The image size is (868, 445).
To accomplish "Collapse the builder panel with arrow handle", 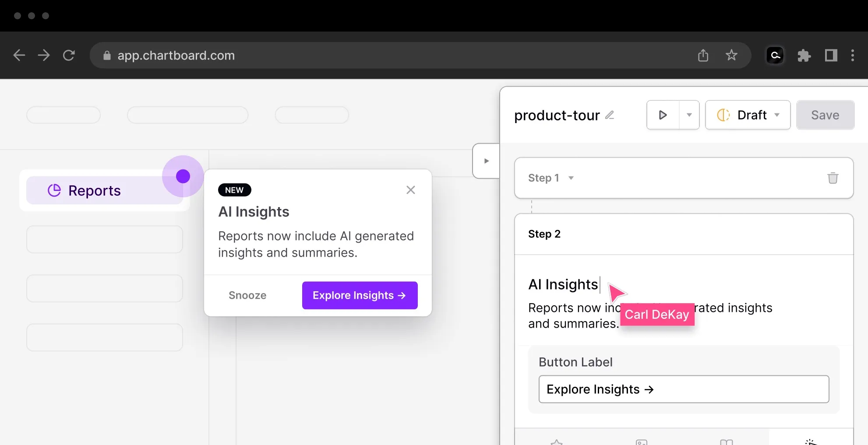I will (486, 161).
